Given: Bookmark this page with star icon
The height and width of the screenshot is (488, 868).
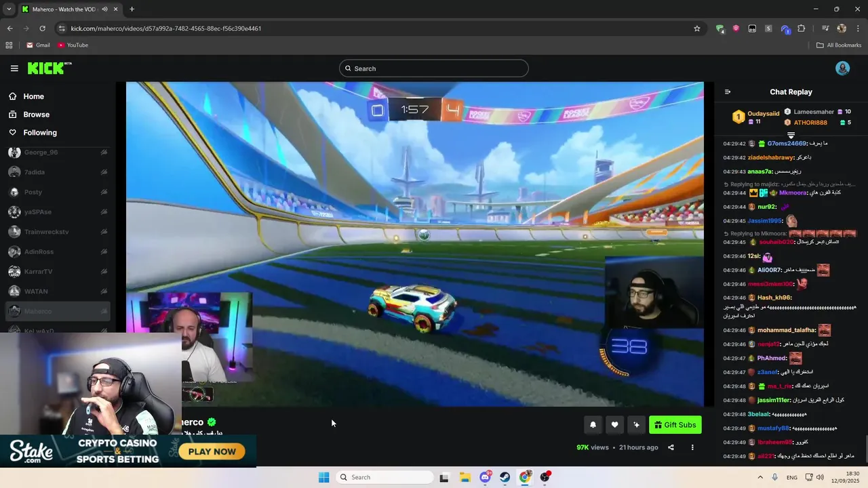Looking at the screenshot, I should point(696,28).
